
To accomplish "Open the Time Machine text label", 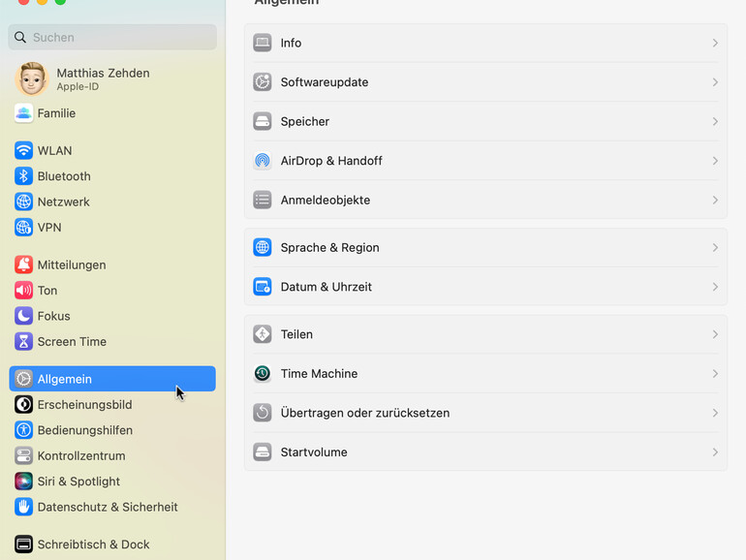I will 320,373.
